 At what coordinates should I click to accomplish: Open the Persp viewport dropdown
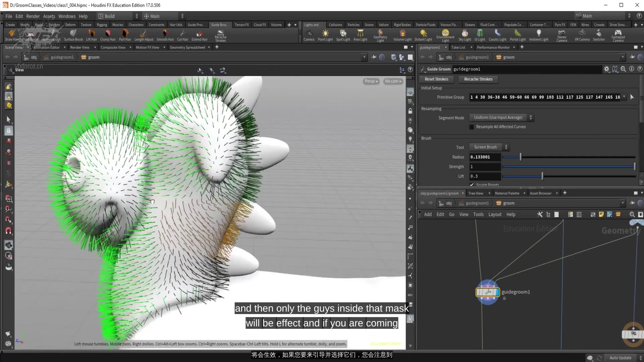tap(371, 81)
